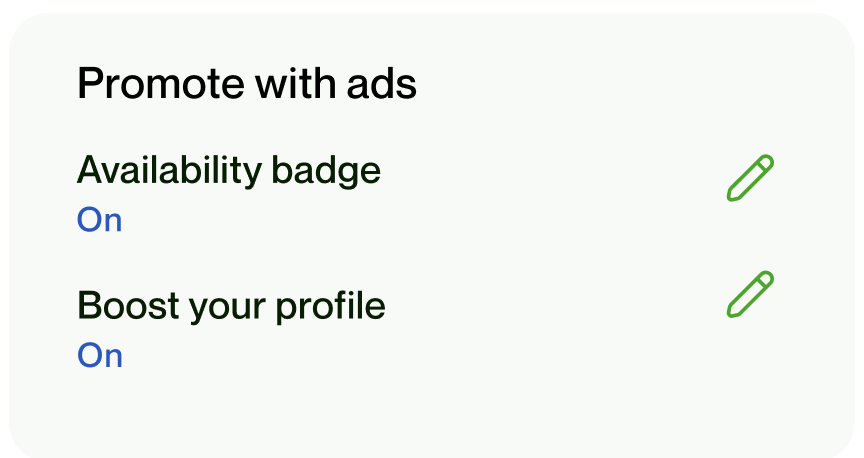Click the blue On status under Availability badge
Image resolution: width=864 pixels, height=458 pixels.
pos(99,220)
